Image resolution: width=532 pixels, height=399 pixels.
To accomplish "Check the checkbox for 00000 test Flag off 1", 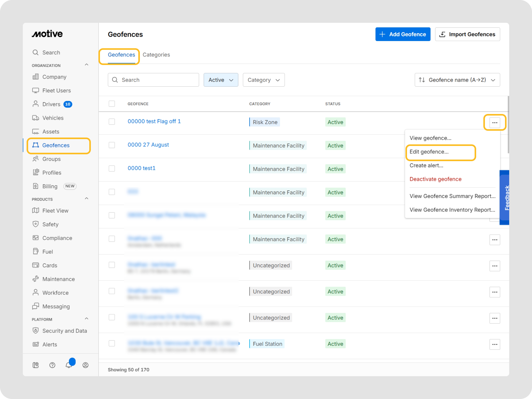I will point(112,122).
